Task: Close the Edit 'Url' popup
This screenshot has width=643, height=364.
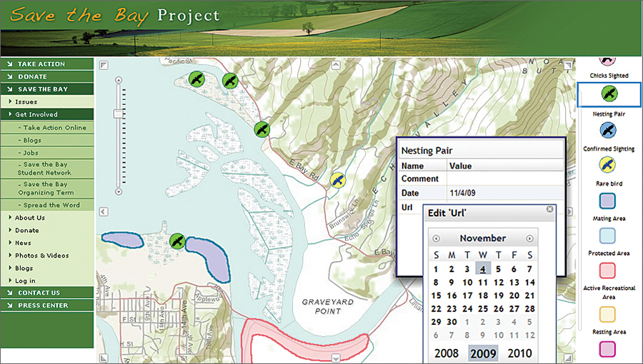Action: [549, 209]
